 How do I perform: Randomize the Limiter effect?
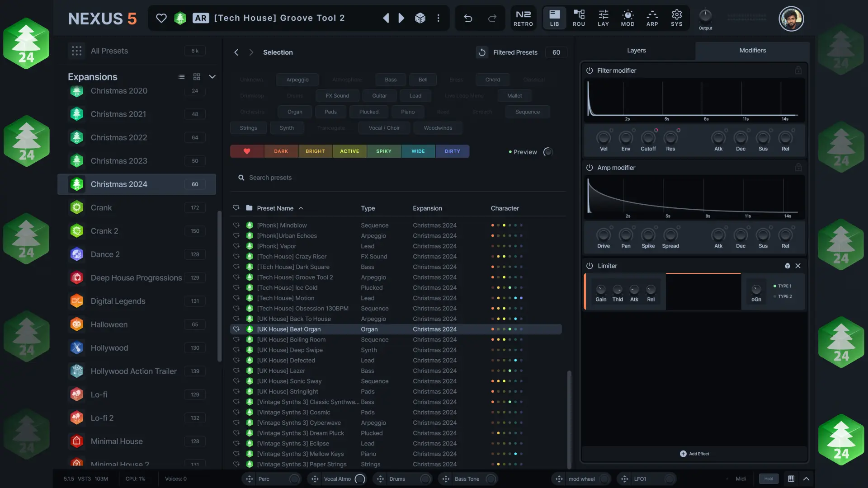787,266
